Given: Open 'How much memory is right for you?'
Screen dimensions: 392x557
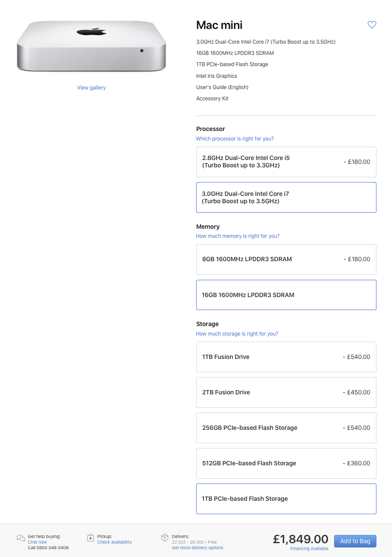Looking at the screenshot, I should [238, 236].
